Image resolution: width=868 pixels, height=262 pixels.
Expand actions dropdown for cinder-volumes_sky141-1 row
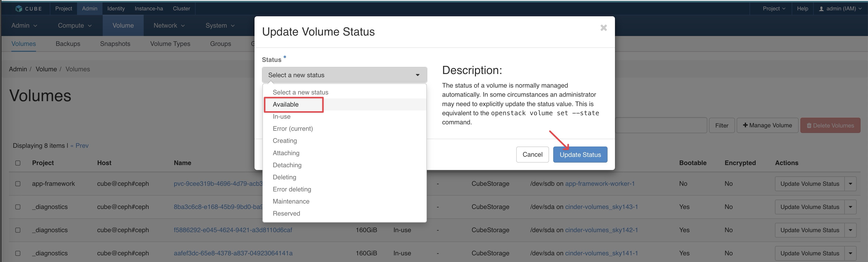850,254
